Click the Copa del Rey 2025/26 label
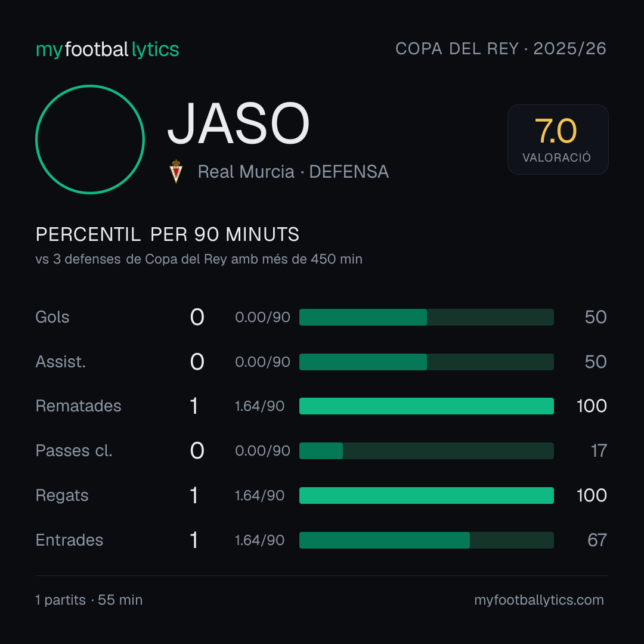 pos(501,48)
